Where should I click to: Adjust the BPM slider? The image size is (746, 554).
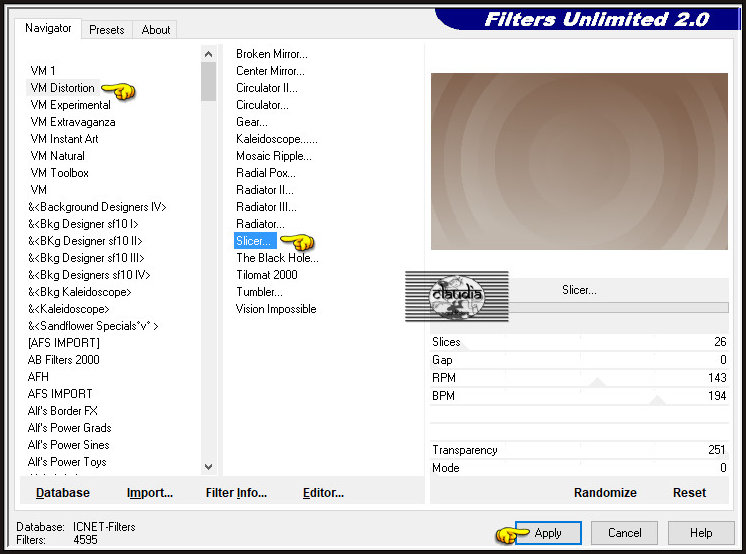click(579, 396)
